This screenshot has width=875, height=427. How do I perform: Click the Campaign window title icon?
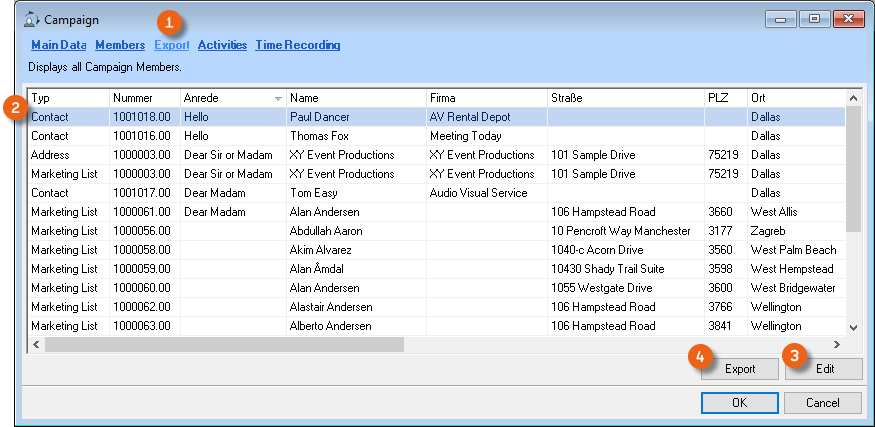click(x=30, y=19)
